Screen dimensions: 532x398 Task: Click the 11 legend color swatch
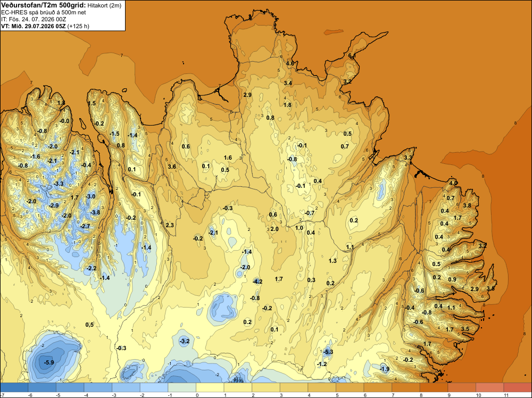518,387
